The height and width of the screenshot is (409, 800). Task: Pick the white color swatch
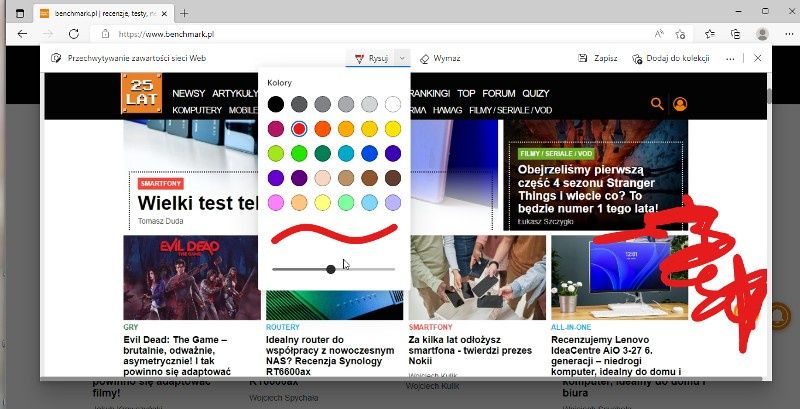tap(393, 105)
